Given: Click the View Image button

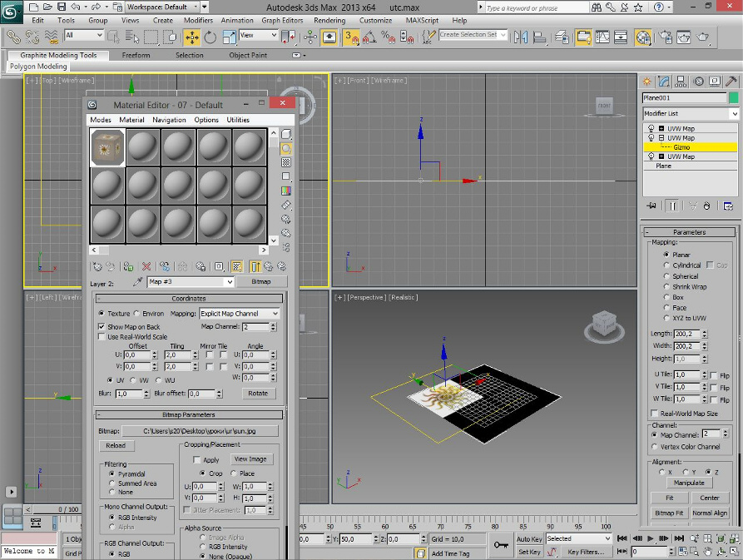Looking at the screenshot, I should pyautogui.click(x=250, y=459).
